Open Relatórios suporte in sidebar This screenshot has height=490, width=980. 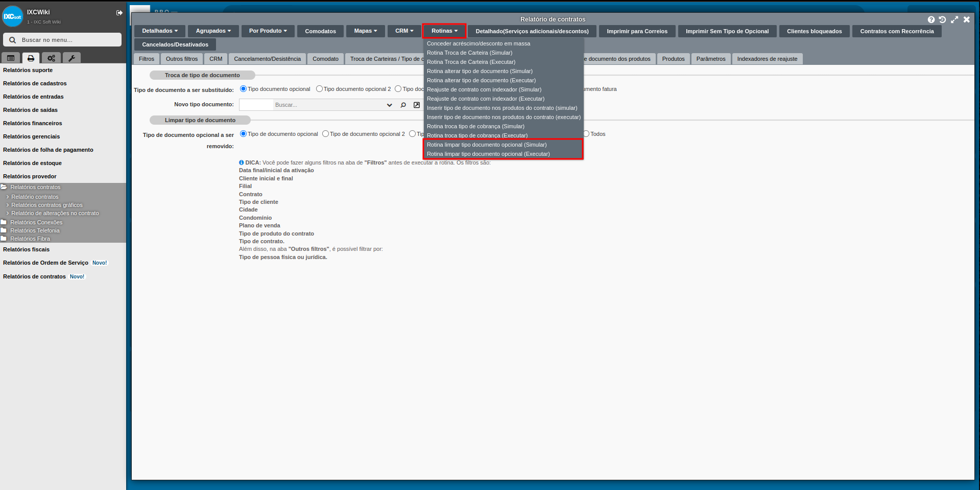(x=28, y=70)
